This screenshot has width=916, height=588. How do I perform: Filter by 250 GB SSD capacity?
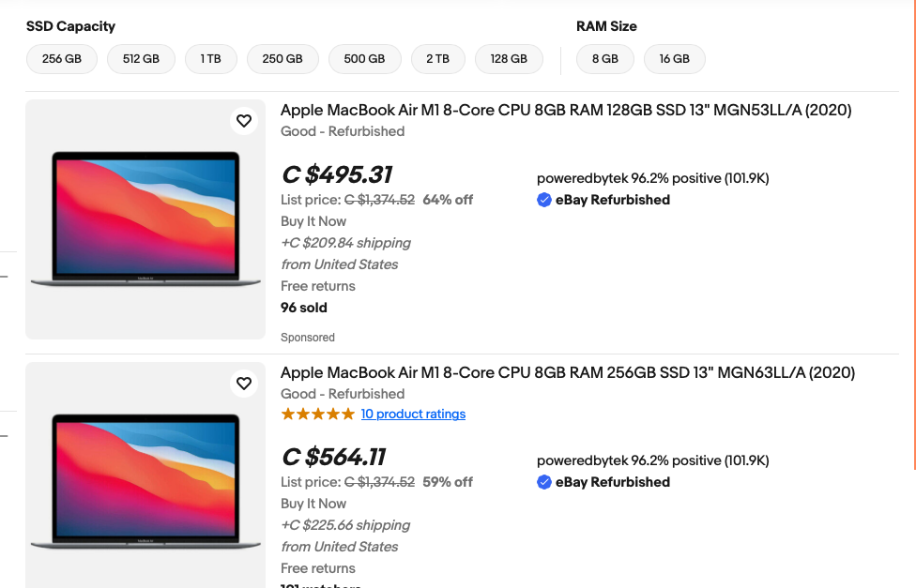pyautogui.click(x=282, y=58)
